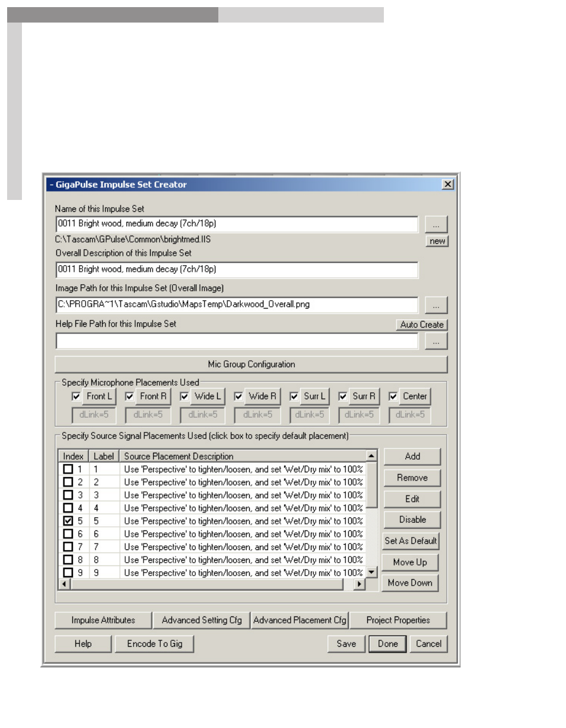Check the box for source placement index 8
The image size is (566, 728).
tap(68, 559)
